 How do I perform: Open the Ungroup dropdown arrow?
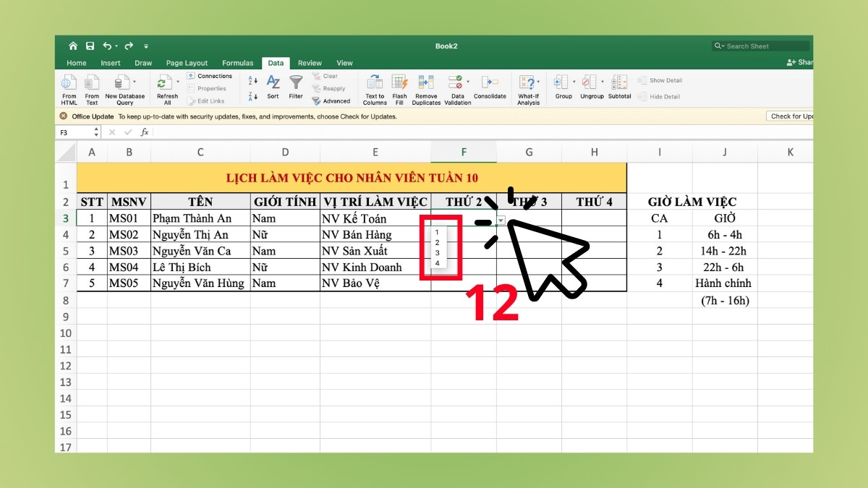603,82
